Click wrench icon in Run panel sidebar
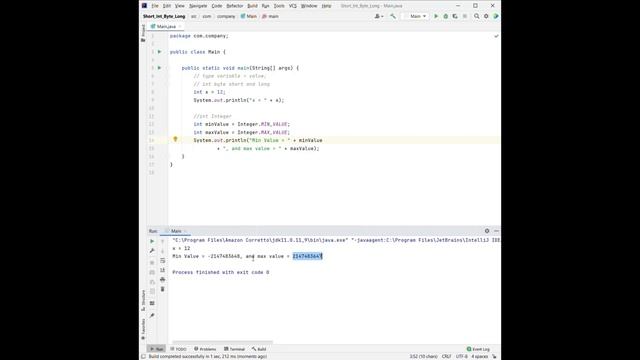The height and width of the screenshot is (360, 640). point(152,251)
